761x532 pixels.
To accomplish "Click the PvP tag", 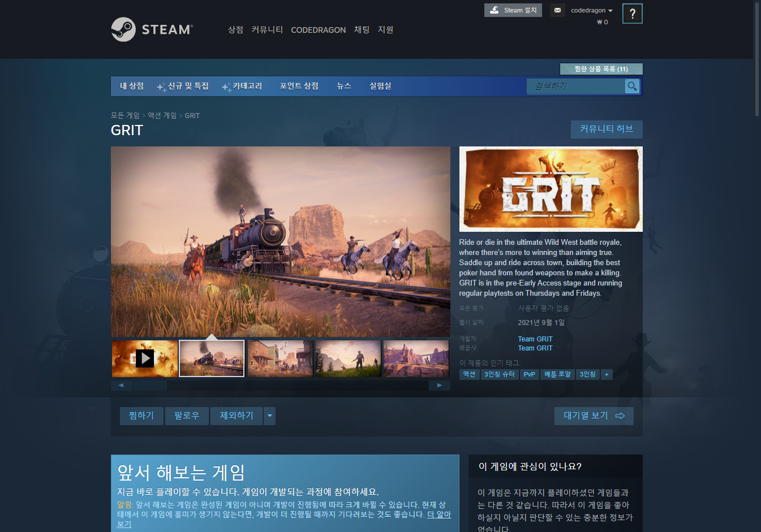I will click(530, 374).
